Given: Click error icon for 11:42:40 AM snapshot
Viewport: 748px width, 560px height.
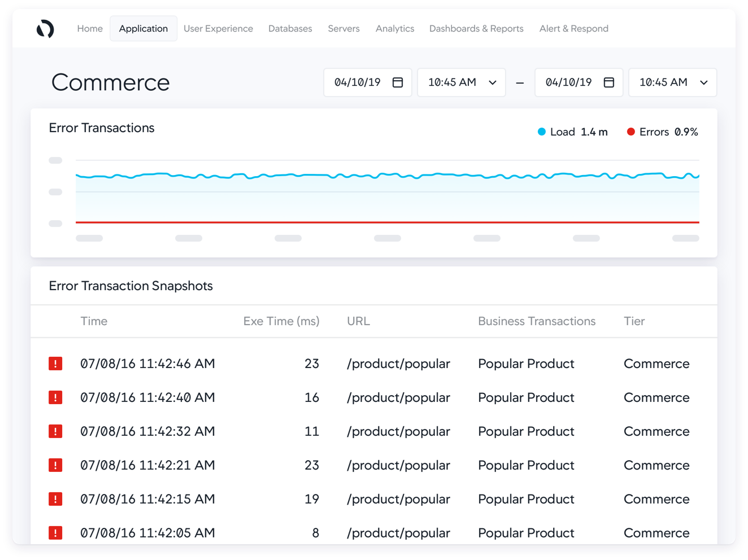Looking at the screenshot, I should tap(55, 397).
